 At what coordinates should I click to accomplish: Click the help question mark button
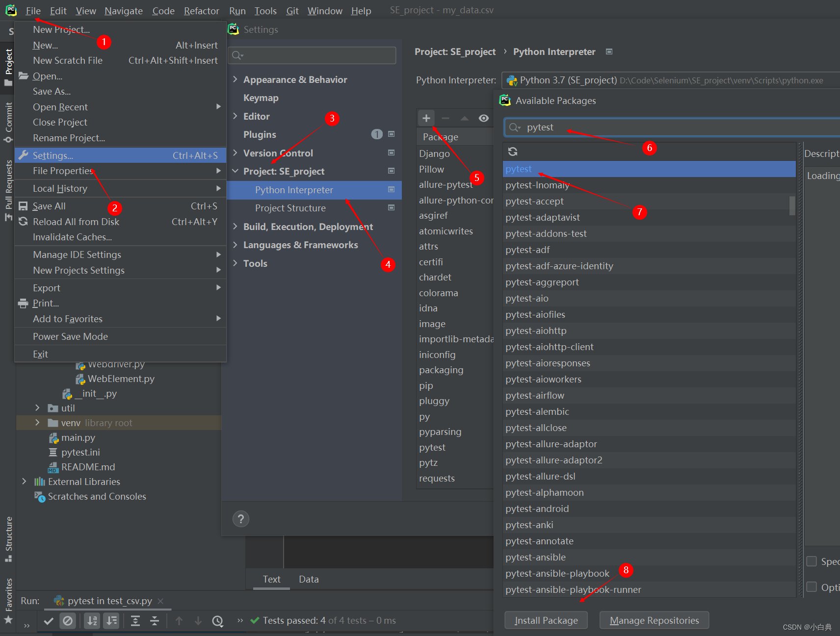pos(241,519)
